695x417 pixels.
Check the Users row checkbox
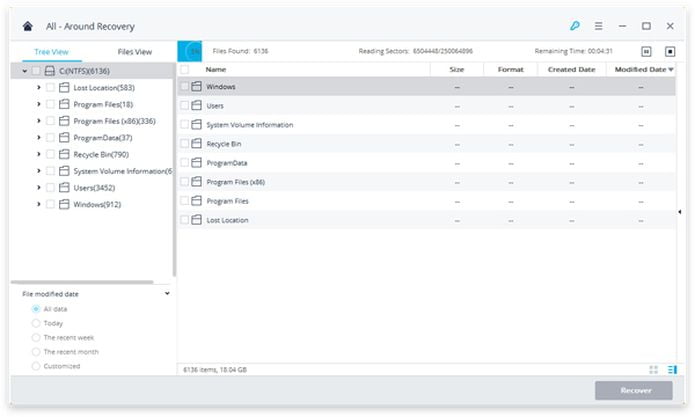pos(184,105)
